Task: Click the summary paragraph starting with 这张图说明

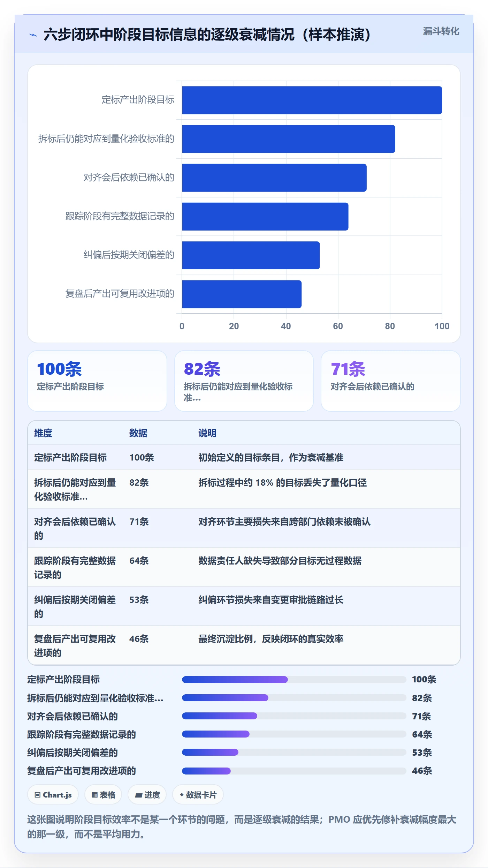Action: pyautogui.click(x=242, y=827)
